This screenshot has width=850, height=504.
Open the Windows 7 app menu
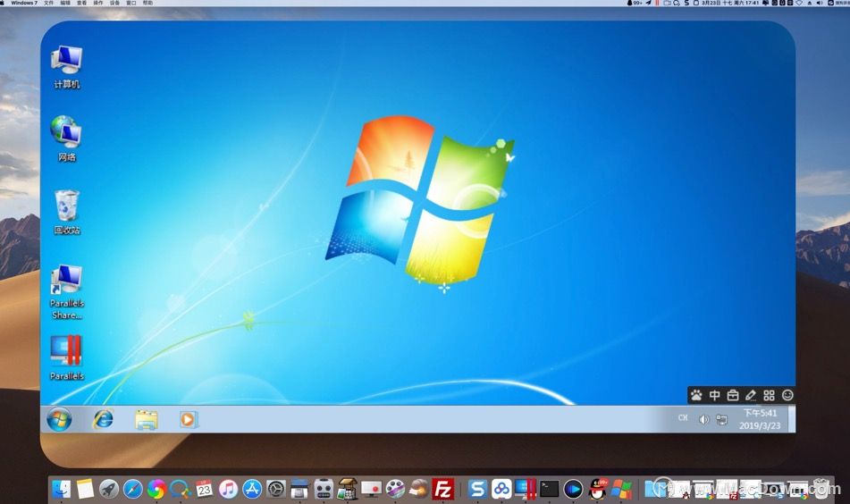(24, 3)
